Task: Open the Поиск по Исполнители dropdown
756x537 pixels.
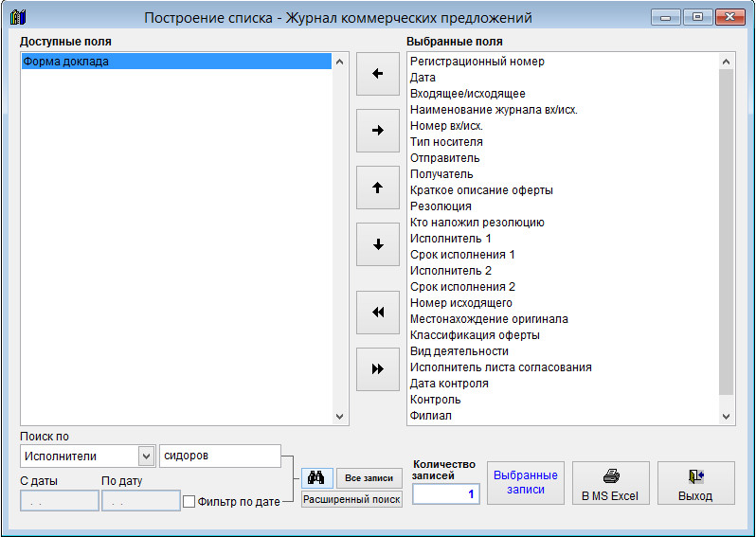Action: [146, 456]
